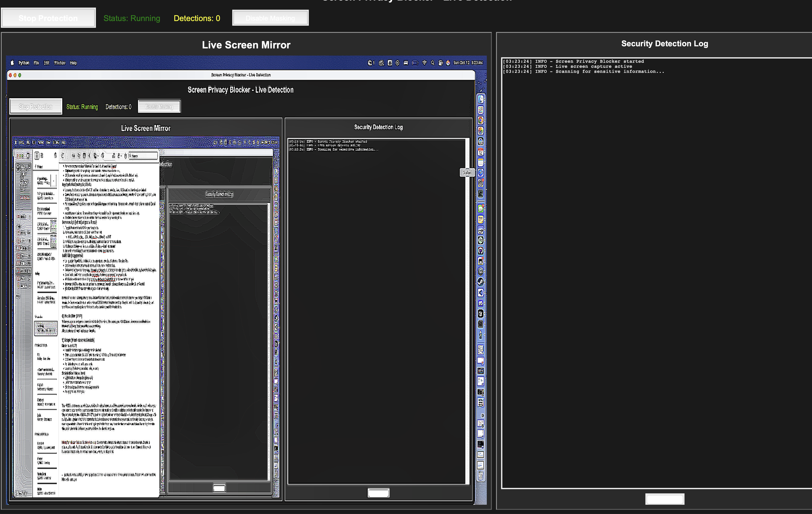The width and height of the screenshot is (812, 514).
Task: Click the Stop Protection button
Action: point(48,18)
